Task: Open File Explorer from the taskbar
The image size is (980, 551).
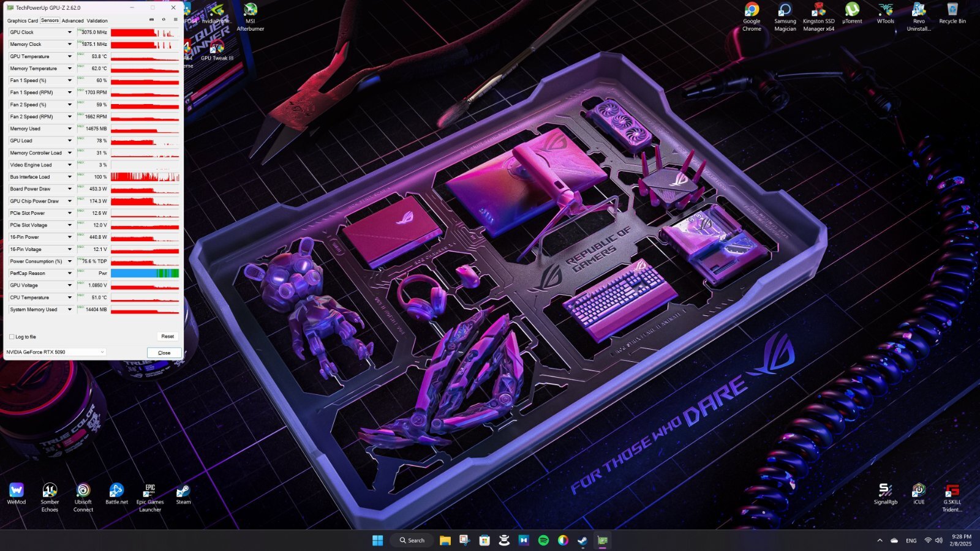Action: click(445, 540)
